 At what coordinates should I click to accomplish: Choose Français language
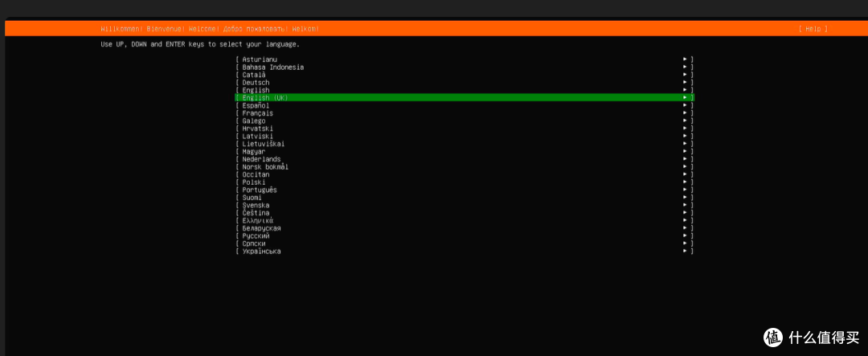[465, 113]
